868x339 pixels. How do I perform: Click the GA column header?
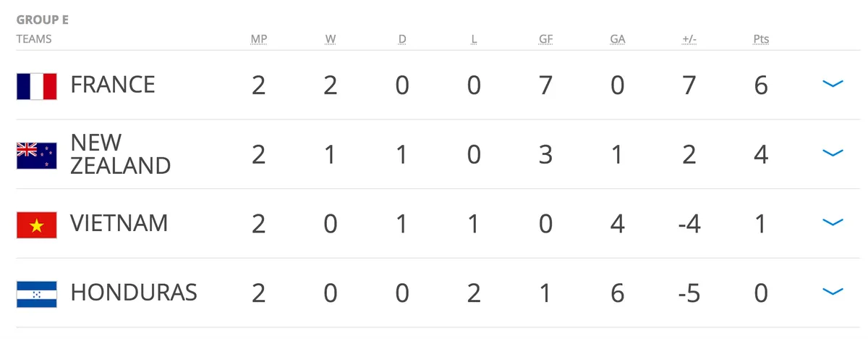coord(617,39)
